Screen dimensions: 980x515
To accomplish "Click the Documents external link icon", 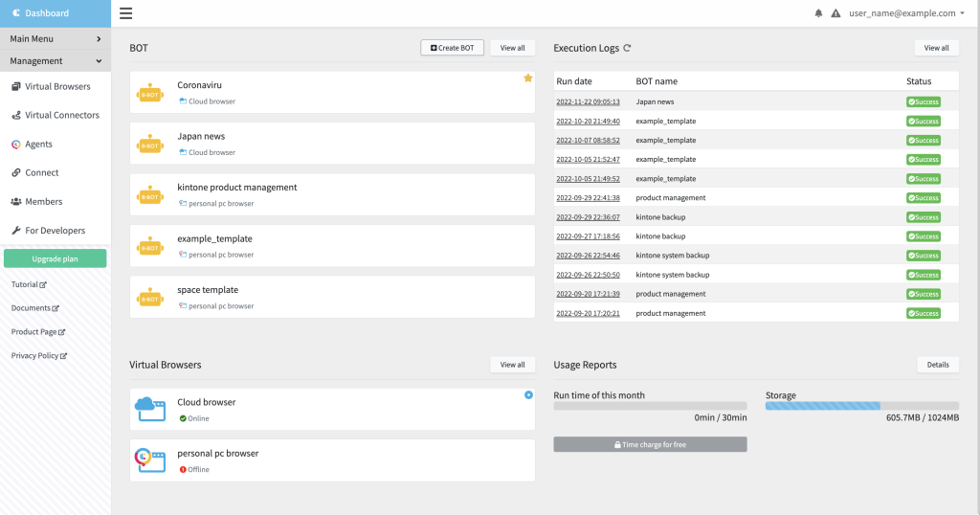I will 56,309.
